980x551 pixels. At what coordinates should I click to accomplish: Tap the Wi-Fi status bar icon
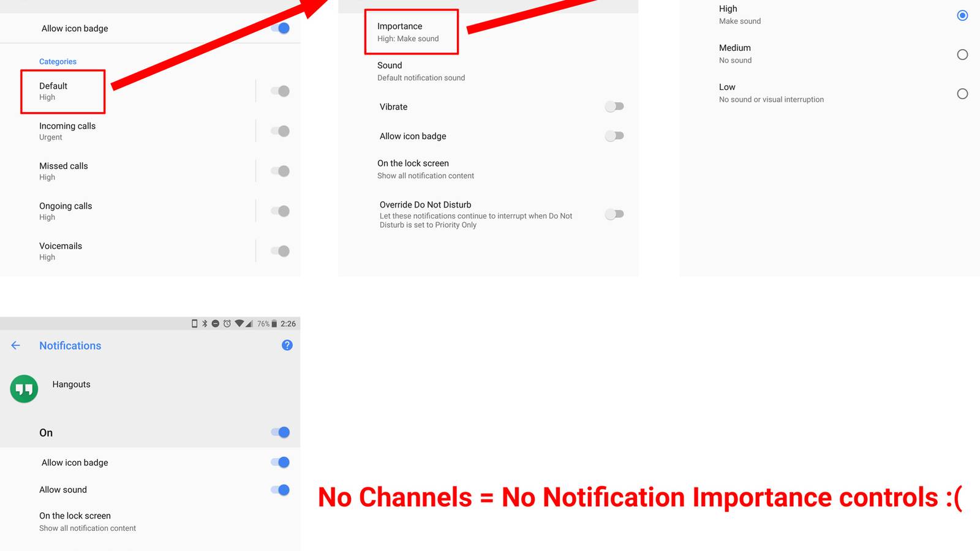(239, 323)
